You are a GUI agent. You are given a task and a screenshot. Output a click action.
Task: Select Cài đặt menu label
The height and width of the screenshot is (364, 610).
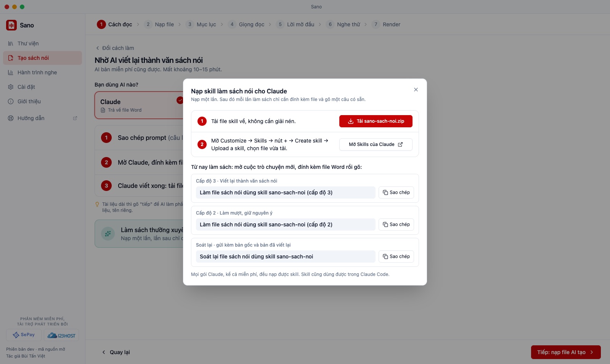click(x=26, y=87)
